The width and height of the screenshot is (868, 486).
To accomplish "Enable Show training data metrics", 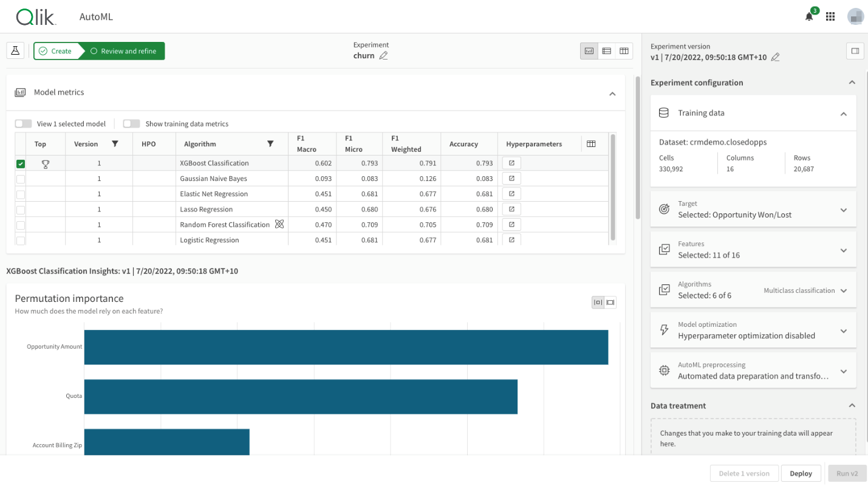I will coord(131,124).
